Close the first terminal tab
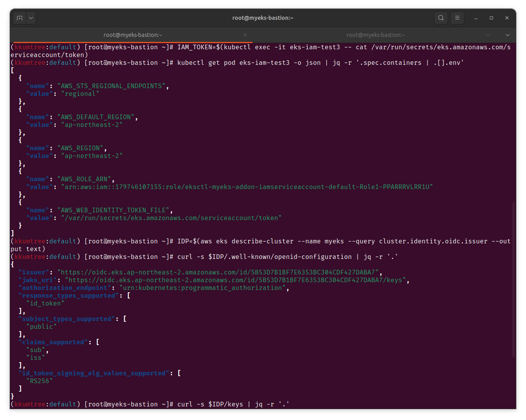The image size is (526, 420). coord(245,35)
